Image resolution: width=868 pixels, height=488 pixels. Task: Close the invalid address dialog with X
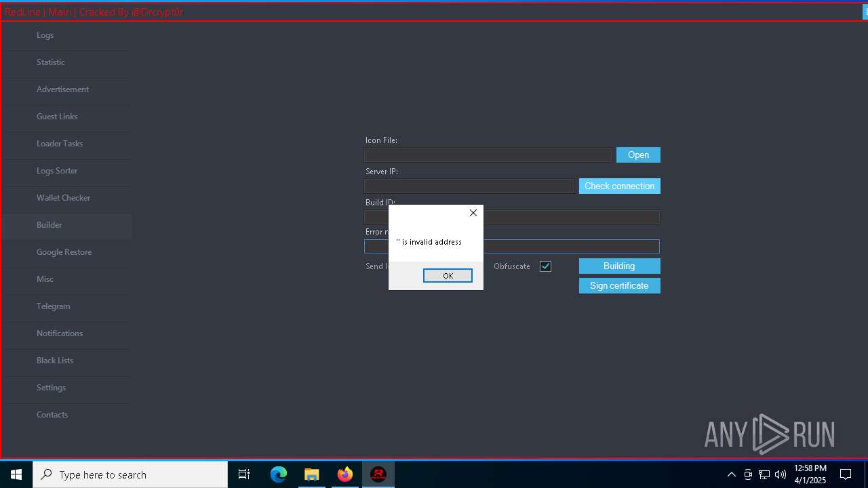(x=473, y=213)
